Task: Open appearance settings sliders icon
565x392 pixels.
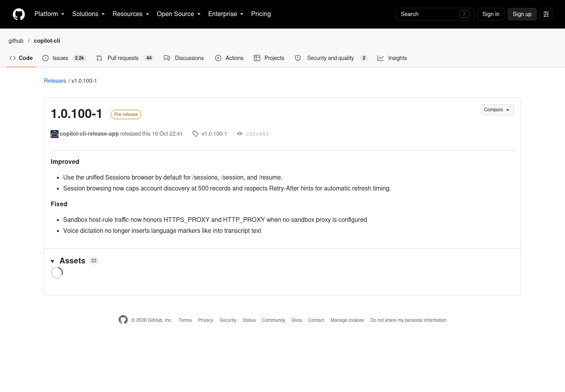Action: pos(546,14)
